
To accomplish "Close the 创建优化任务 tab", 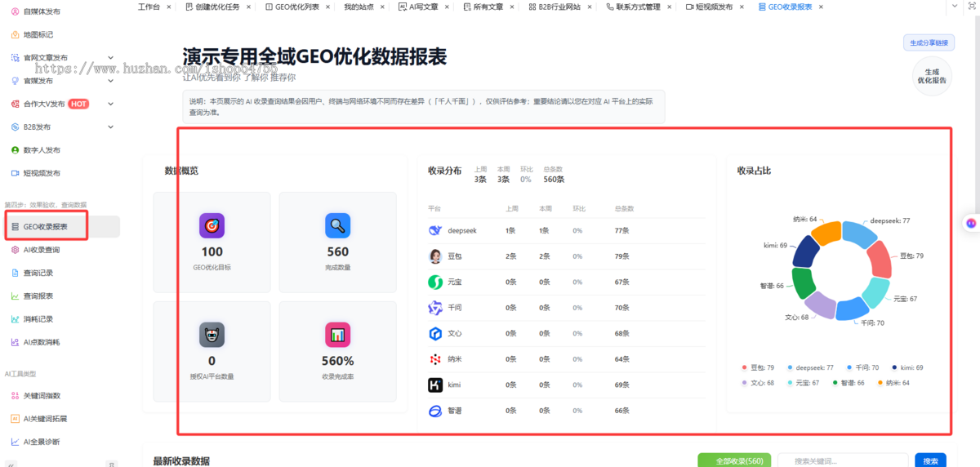I will pos(248,7).
